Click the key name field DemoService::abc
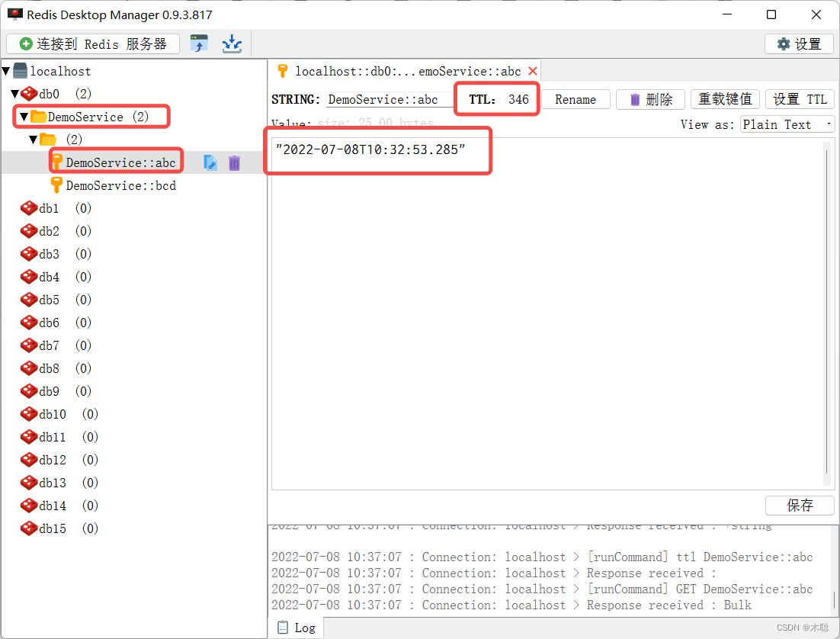This screenshot has width=840, height=639. click(390, 100)
